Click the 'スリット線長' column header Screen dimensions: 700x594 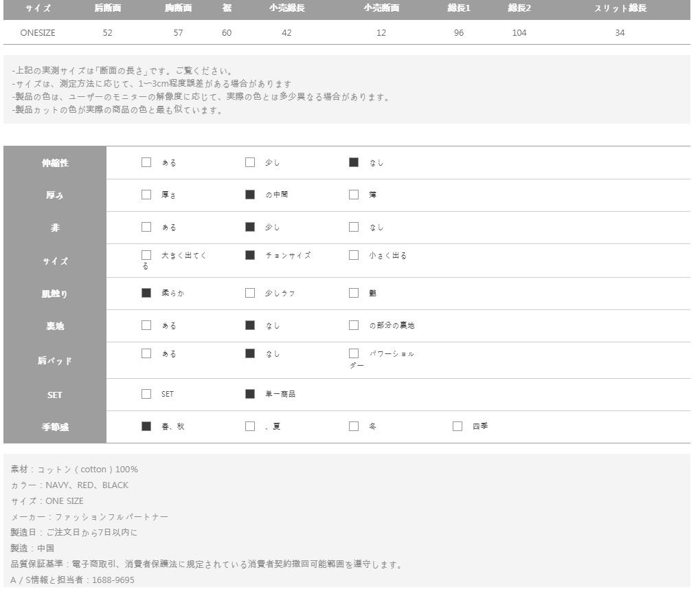point(620,9)
